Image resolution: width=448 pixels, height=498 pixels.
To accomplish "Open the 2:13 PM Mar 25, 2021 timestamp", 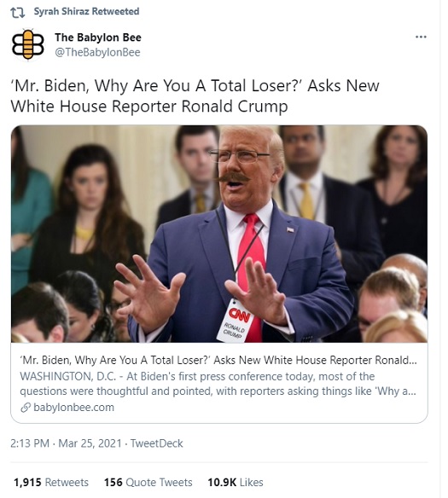I will point(66,443).
